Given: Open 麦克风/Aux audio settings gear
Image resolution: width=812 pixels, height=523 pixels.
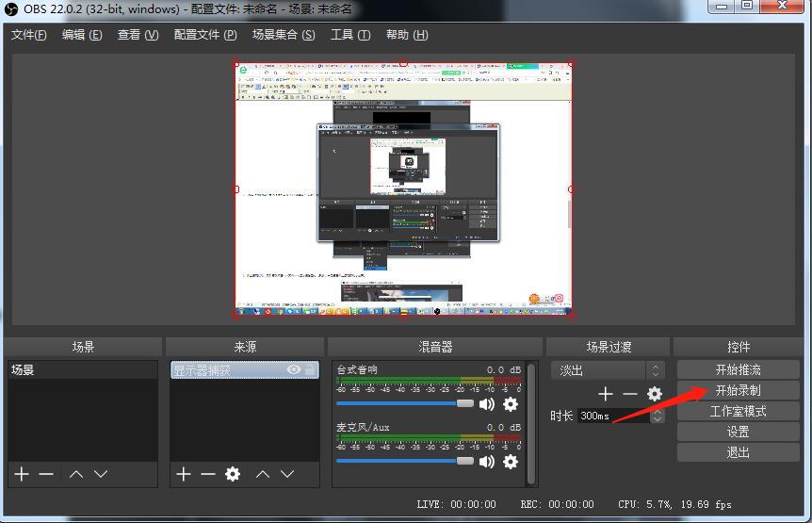Looking at the screenshot, I should click(x=511, y=461).
